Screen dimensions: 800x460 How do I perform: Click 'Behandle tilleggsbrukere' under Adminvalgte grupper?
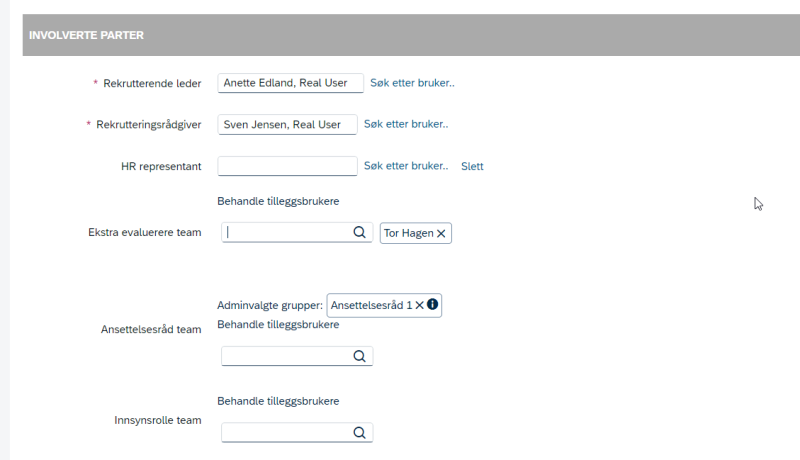pyautogui.click(x=278, y=325)
